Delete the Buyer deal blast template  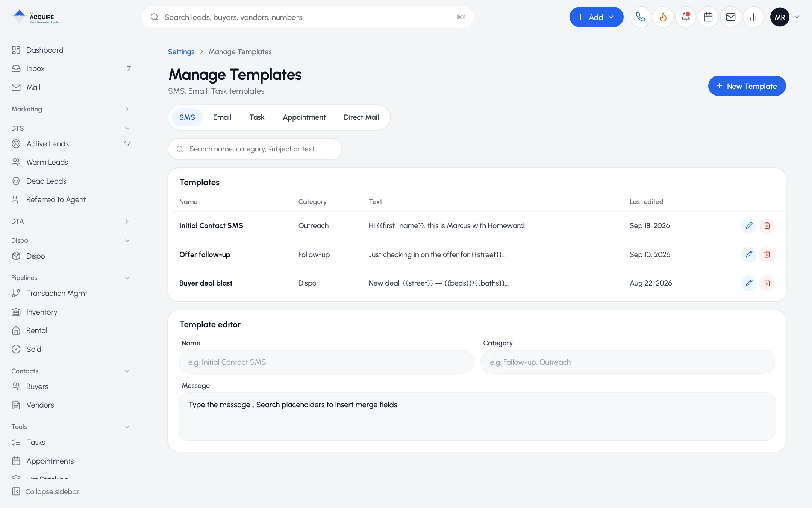767,283
